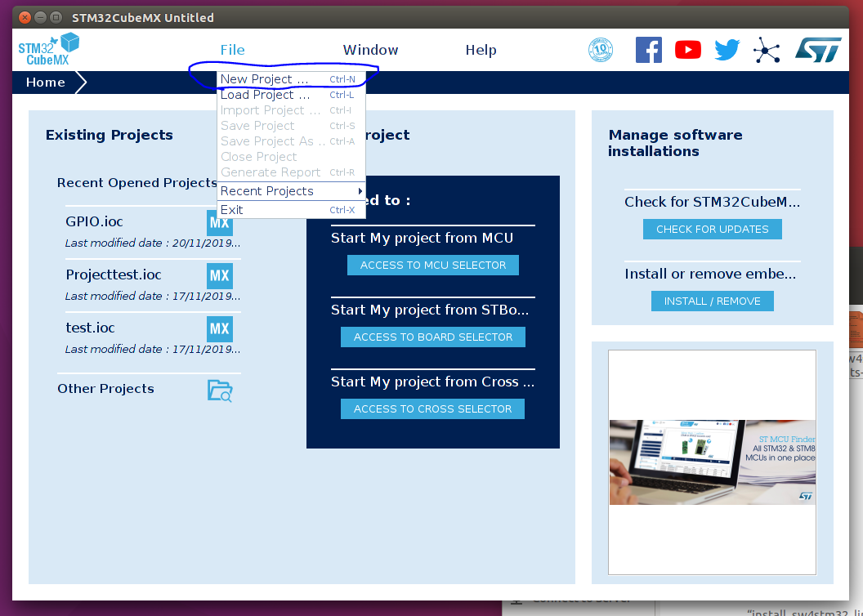
Task: Open the ST MCU Finder banner
Action: (712, 462)
